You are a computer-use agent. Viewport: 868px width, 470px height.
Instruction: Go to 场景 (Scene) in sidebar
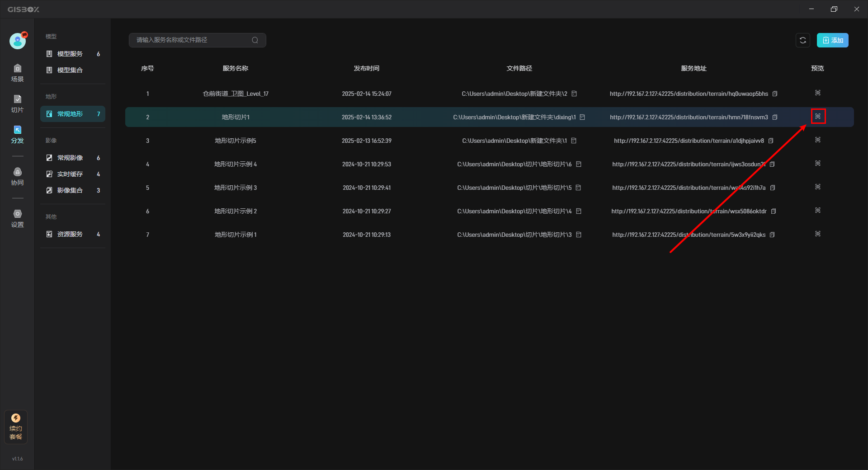point(17,73)
